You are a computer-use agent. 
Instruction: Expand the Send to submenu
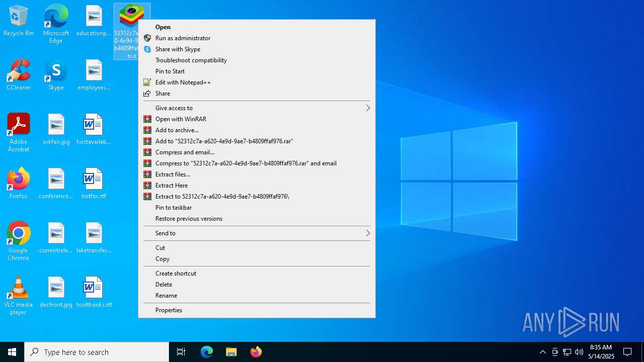[x=257, y=233]
